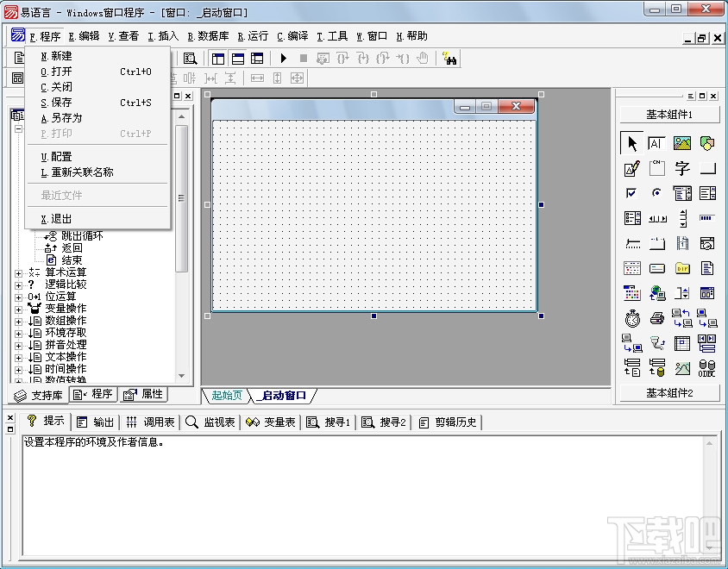Select the checkbox component in the palette
Screen dimensions: 728x569
(632, 194)
